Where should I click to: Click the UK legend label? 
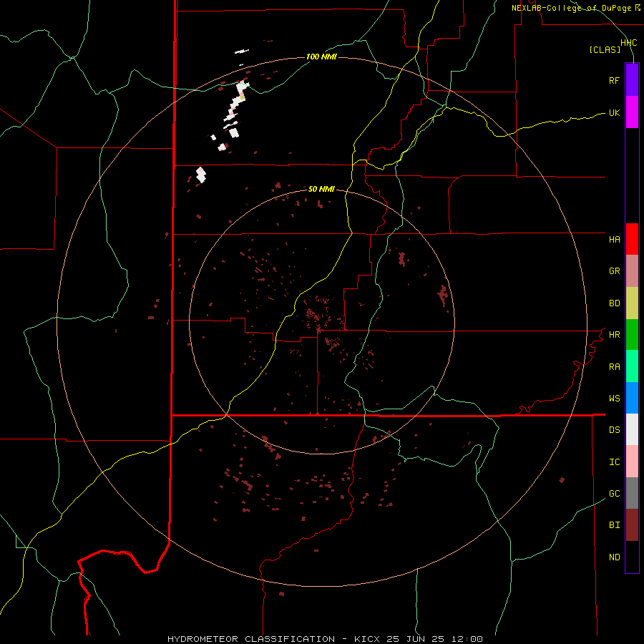[x=614, y=112]
